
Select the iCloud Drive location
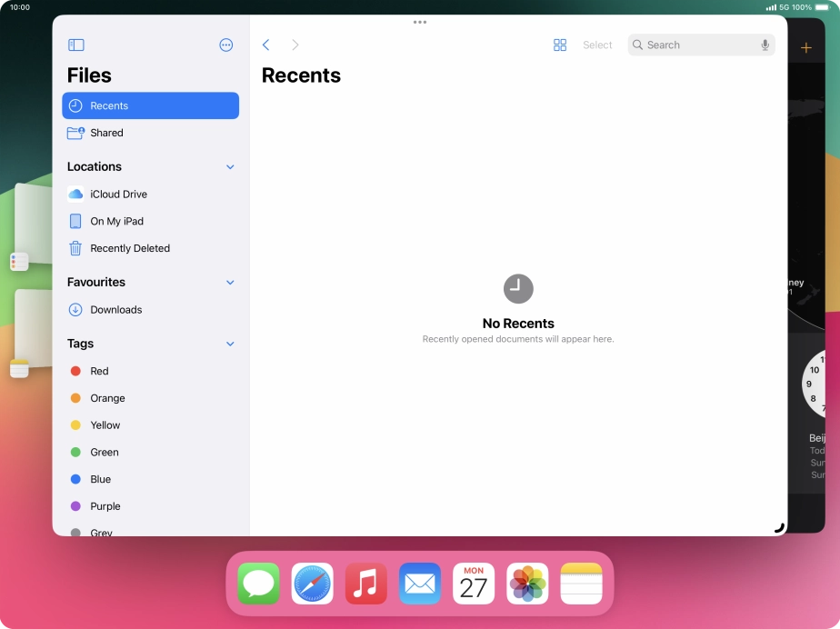[x=119, y=194]
